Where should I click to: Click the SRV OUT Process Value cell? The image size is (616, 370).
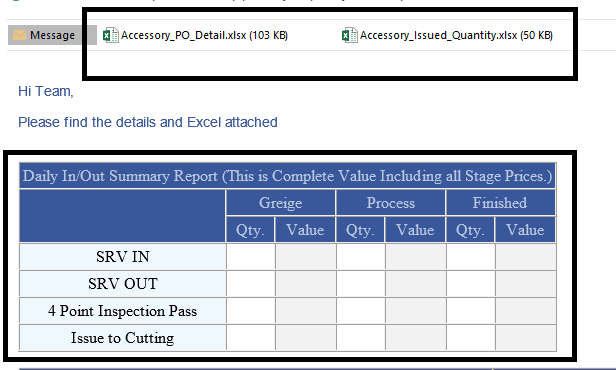415,284
